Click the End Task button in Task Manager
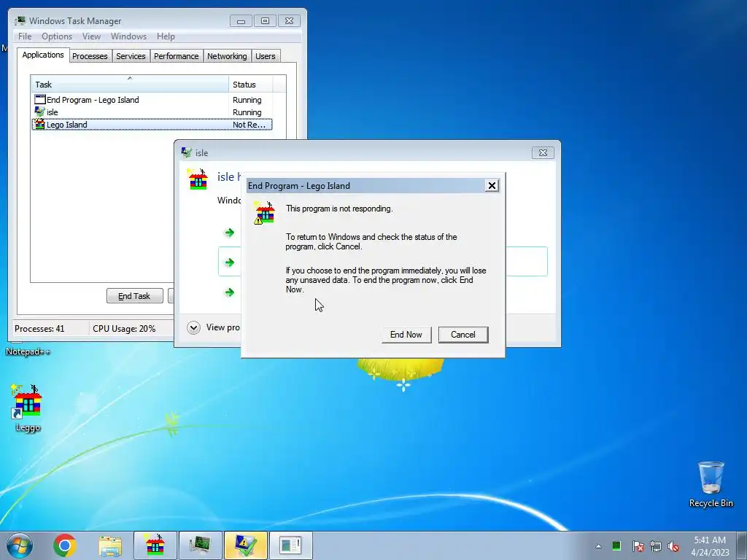 (134, 296)
